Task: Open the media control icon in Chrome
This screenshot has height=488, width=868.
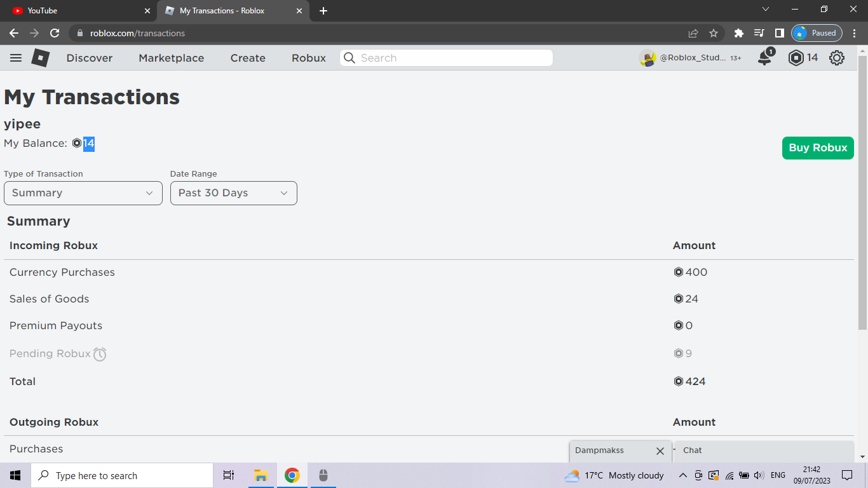Action: click(x=759, y=33)
